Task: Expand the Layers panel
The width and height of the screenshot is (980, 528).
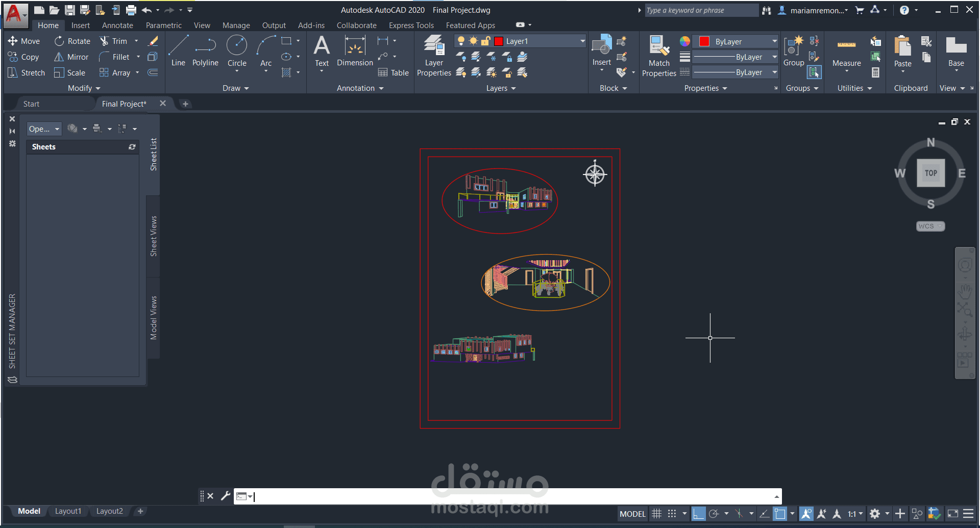Action: click(x=501, y=88)
